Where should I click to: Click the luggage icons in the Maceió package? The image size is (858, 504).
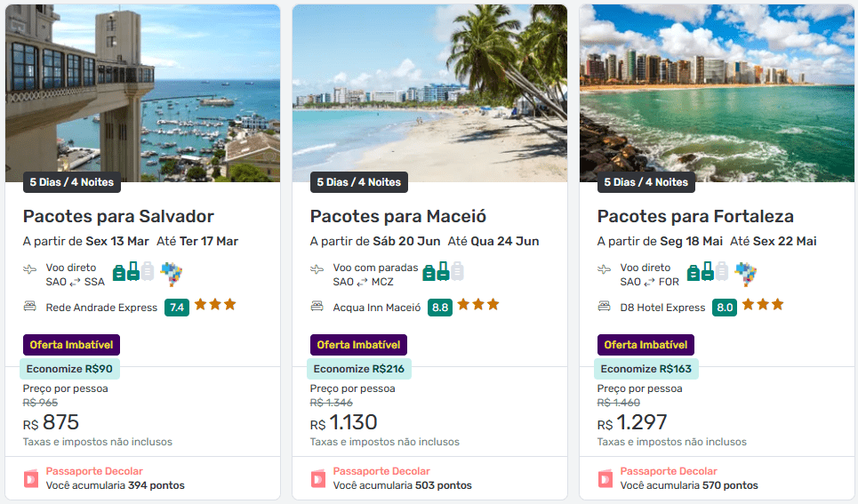pos(443,272)
